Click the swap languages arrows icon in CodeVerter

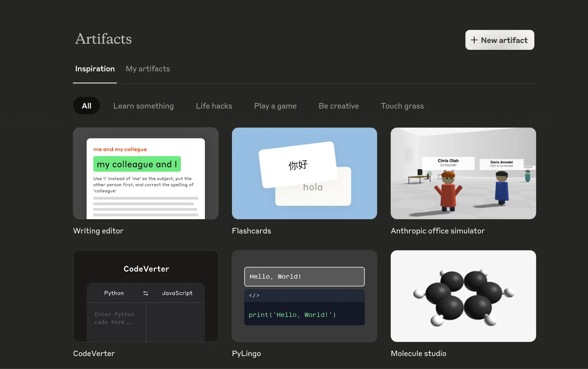146,293
